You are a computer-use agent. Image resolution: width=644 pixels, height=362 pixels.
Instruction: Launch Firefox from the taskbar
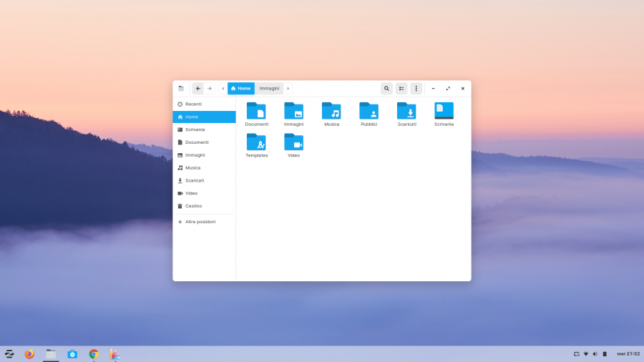29,354
